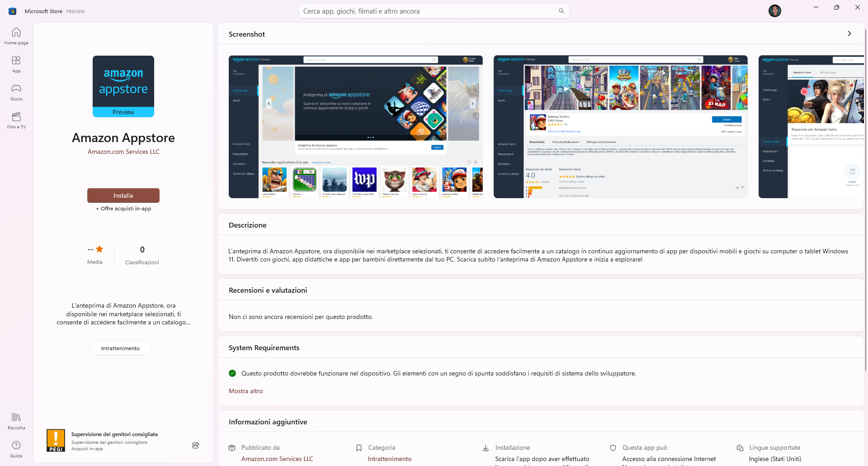
Task: Click the Intrattenimento category tag
Action: point(120,348)
